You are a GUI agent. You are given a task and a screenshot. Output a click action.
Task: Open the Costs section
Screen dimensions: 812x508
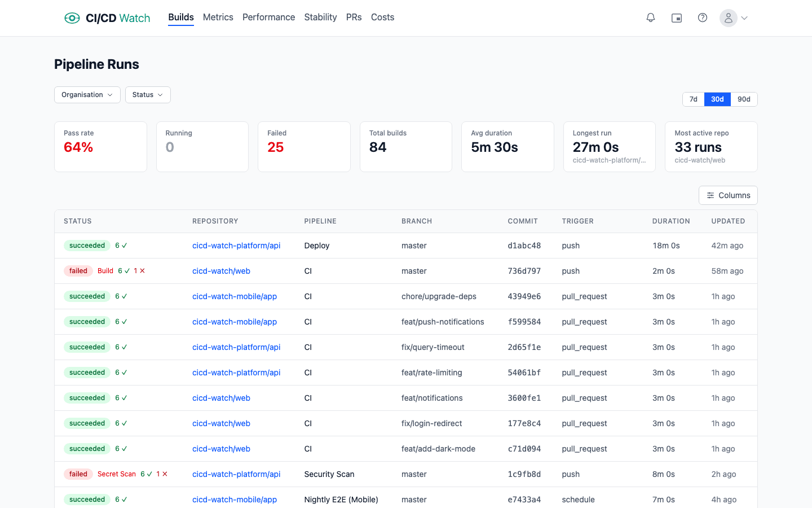(x=382, y=17)
